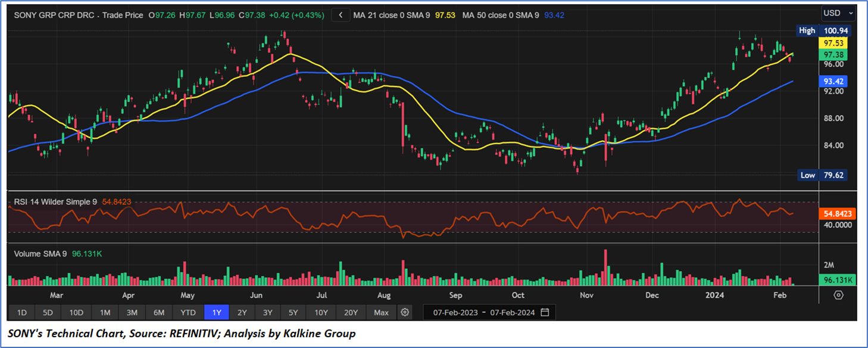Click the end date 07-Feb-2024 field
Viewport: 868px width, 348px height.
(x=513, y=312)
